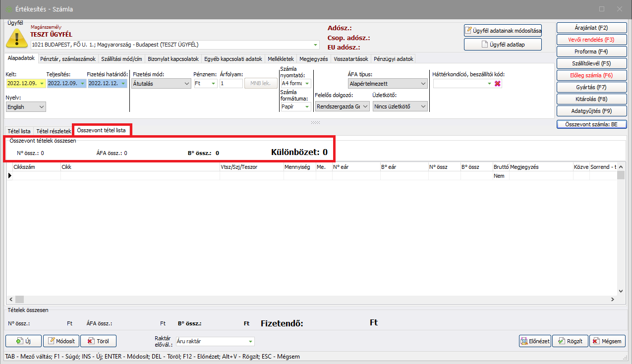Screen dimensions: 632x364
Task: Open Előnézet print preview
Action: pos(535,341)
